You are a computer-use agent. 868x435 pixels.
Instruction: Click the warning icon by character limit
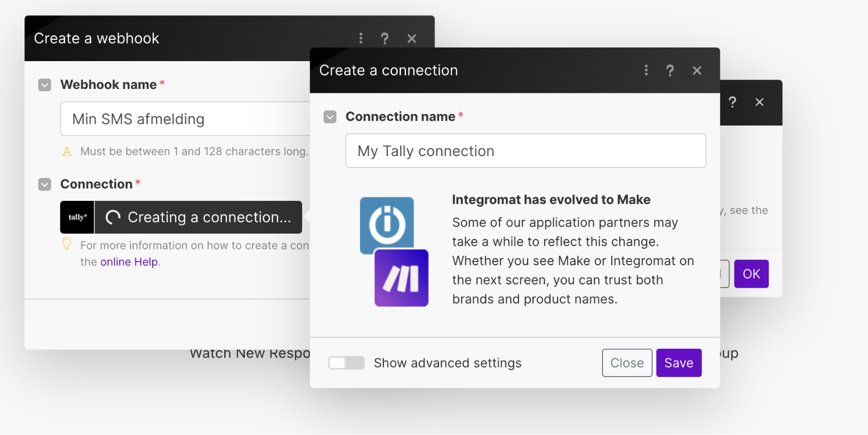(x=67, y=151)
